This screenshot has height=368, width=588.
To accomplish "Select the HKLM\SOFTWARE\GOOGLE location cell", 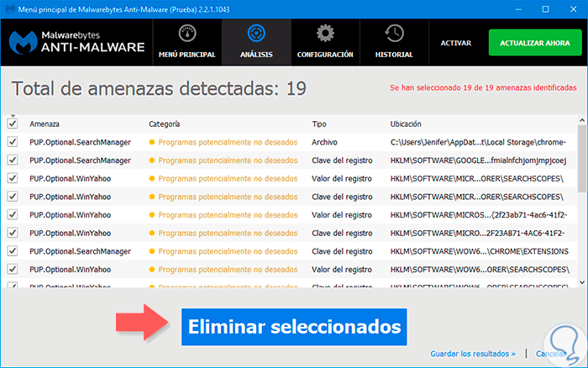I will (x=478, y=160).
